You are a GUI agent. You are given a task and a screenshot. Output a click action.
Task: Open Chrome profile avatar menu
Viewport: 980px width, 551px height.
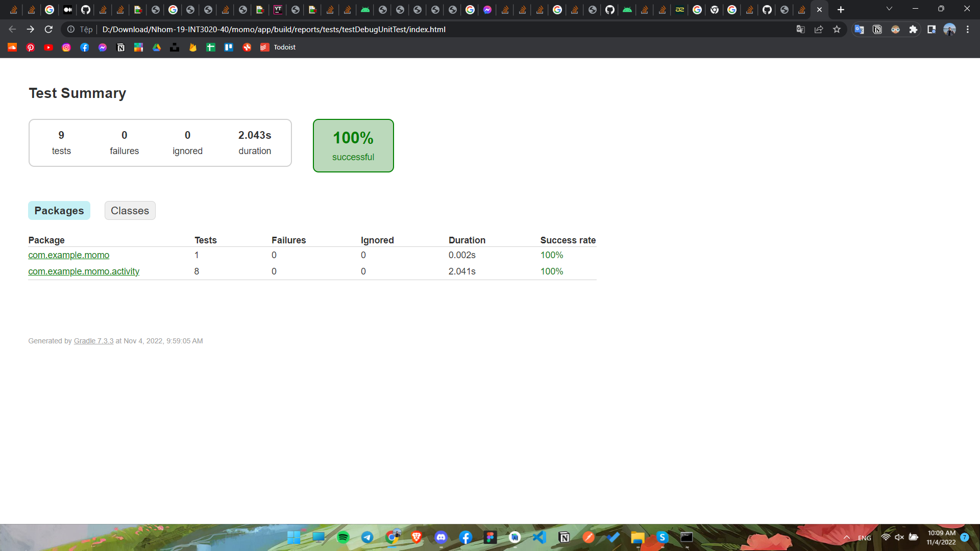(949, 30)
